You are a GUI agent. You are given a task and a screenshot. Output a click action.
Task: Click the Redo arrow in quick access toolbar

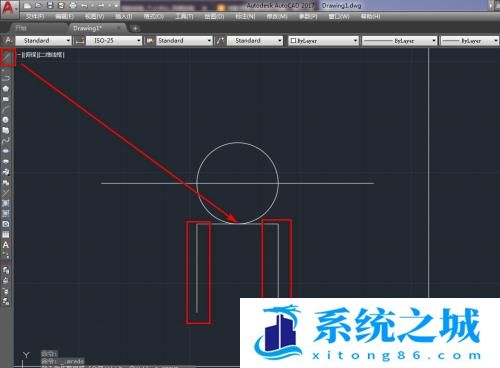tap(101, 5)
